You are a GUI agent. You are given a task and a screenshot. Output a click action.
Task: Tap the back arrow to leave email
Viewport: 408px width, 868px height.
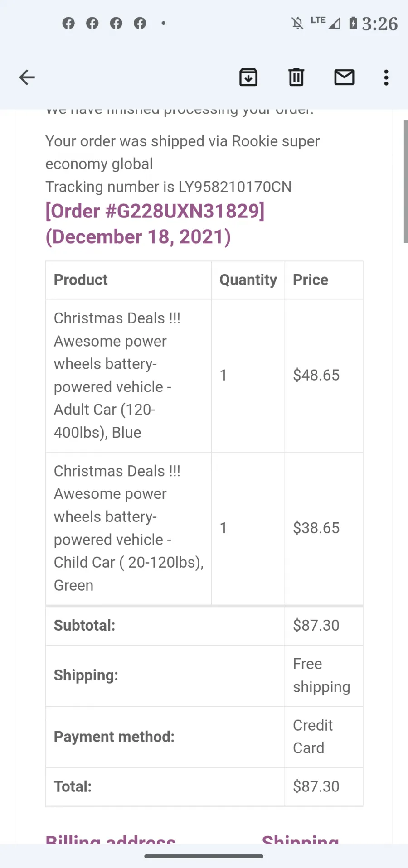pyautogui.click(x=27, y=77)
